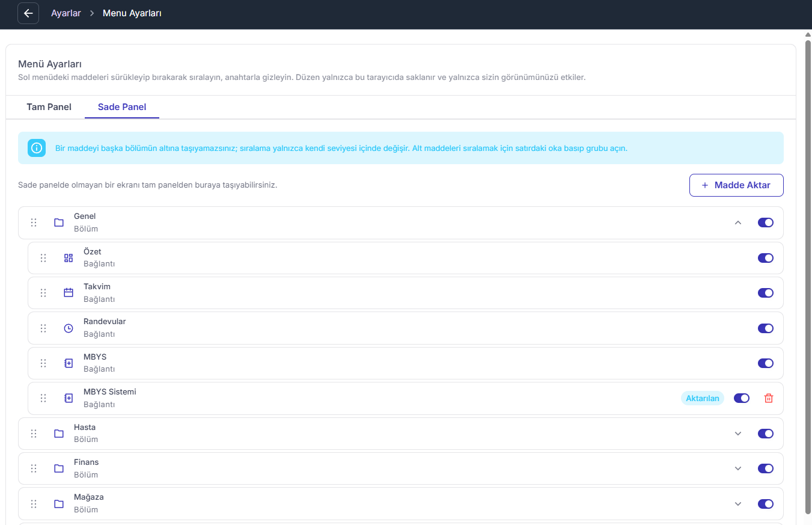Toggle the MBYS Sistemi switch
Viewport: 812px width, 525px height.
742,398
